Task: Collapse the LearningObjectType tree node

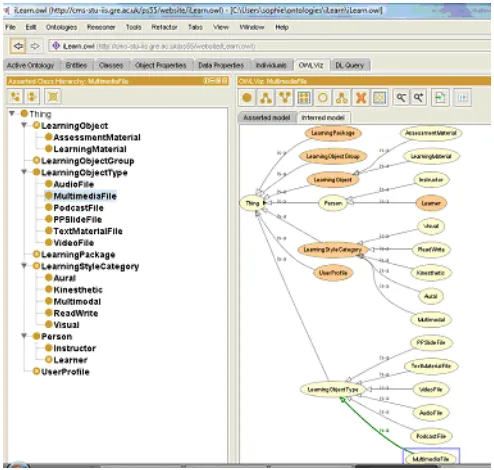Action: (24, 172)
